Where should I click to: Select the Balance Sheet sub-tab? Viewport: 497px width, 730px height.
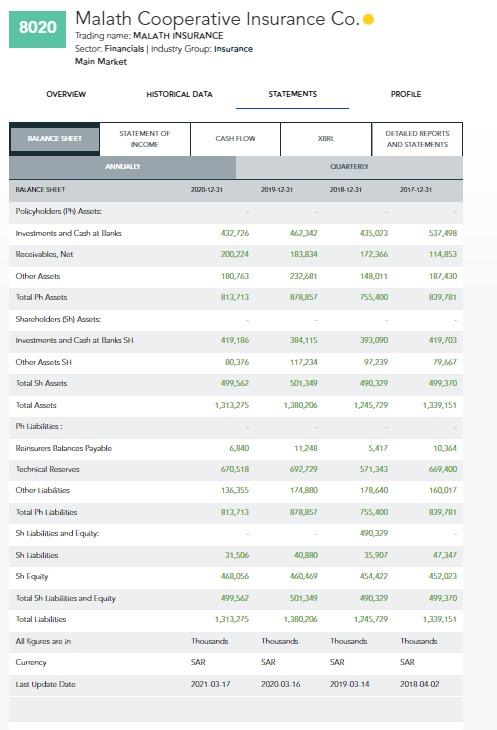[x=54, y=139]
